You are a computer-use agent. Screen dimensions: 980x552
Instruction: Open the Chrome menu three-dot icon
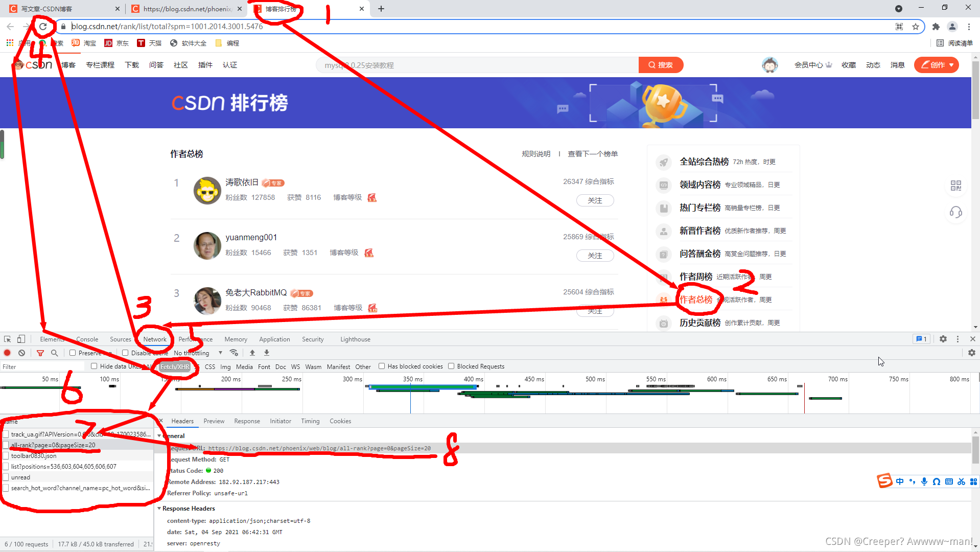[969, 26]
